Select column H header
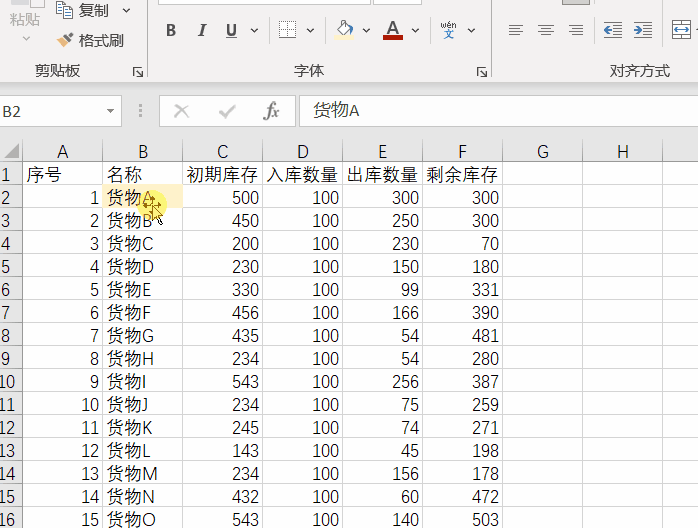This screenshot has width=698, height=528. (623, 151)
